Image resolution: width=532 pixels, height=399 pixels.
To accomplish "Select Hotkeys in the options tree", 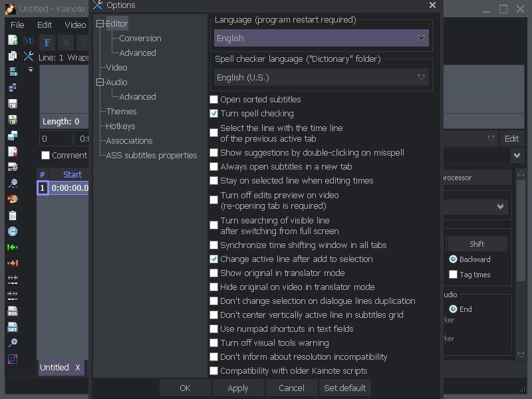I will pyautogui.click(x=120, y=126).
